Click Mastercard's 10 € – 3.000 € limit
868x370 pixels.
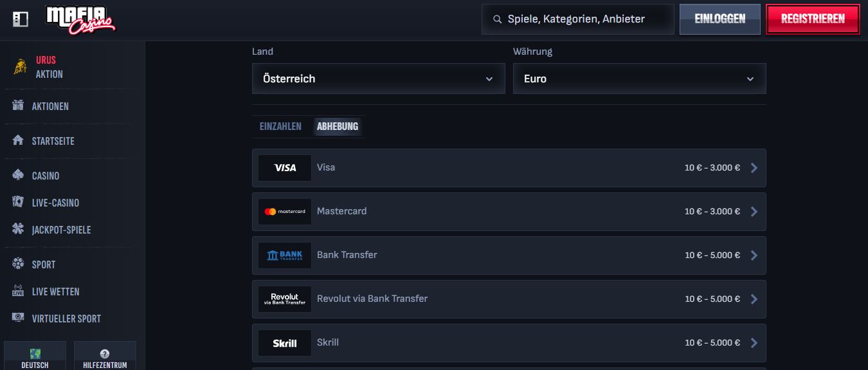(x=712, y=212)
